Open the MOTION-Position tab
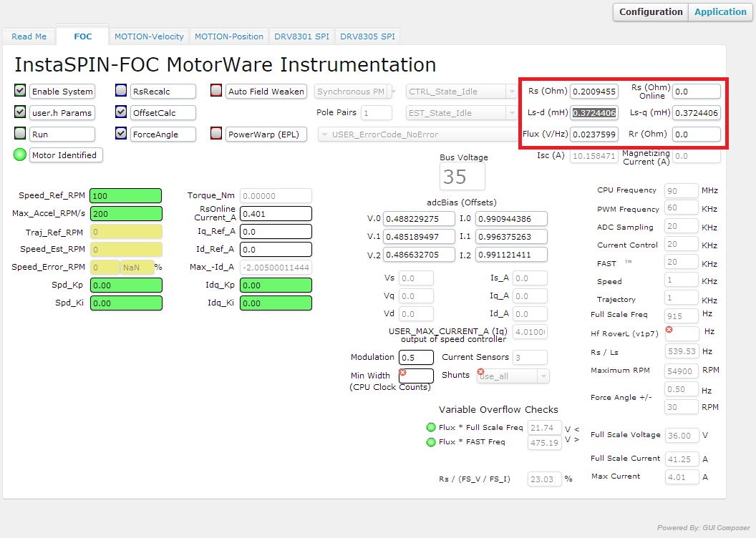 coord(229,36)
